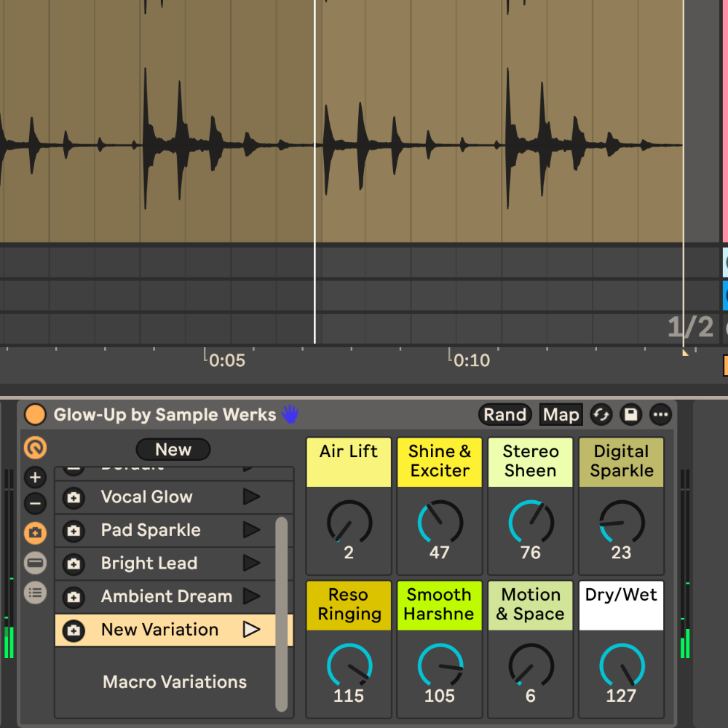Open the device options three-dots menu
728x728 pixels.
click(x=660, y=415)
